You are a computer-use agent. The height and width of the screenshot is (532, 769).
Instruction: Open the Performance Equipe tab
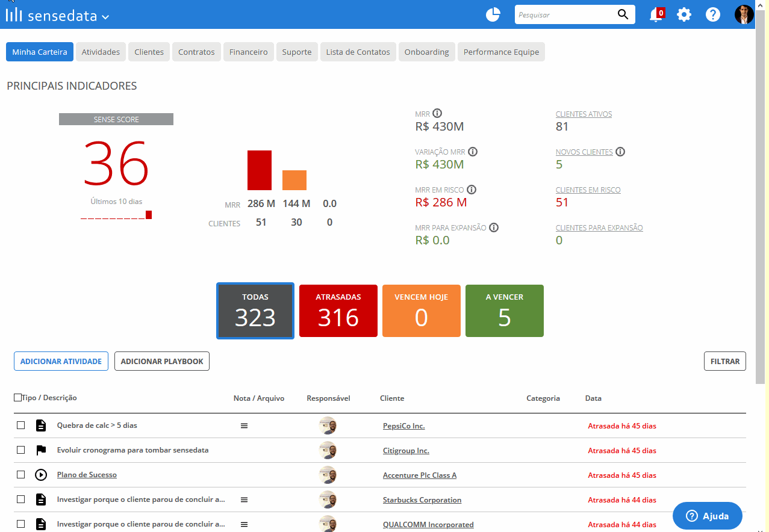[501, 52]
